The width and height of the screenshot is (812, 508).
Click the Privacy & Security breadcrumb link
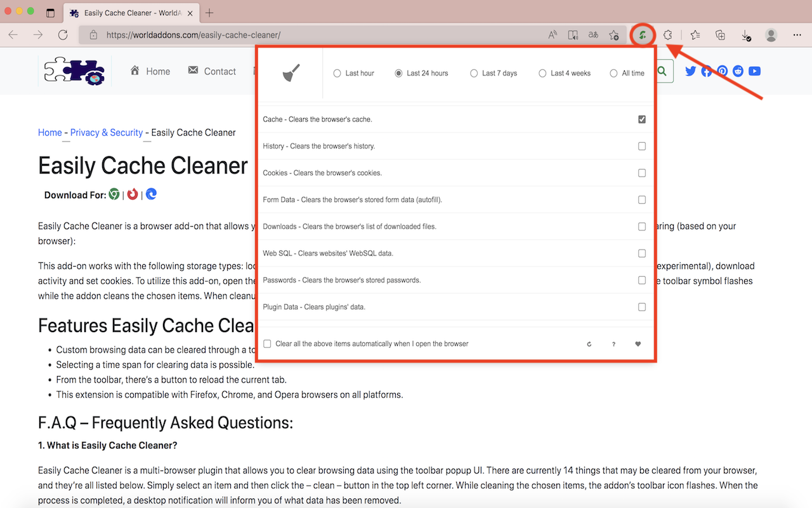click(107, 133)
